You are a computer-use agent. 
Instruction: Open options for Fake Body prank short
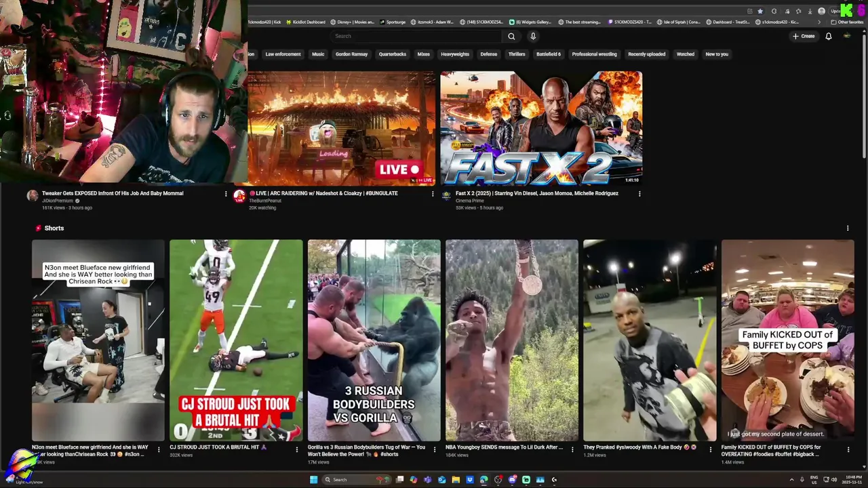[710, 449]
